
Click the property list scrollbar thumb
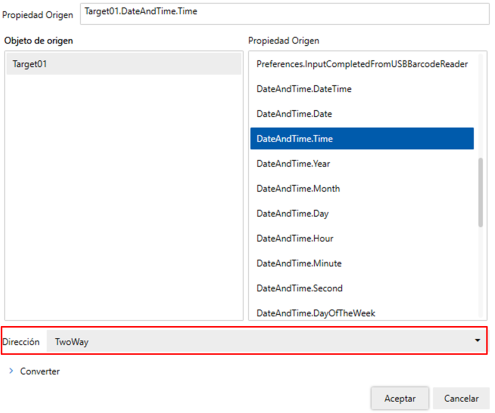coord(480,192)
